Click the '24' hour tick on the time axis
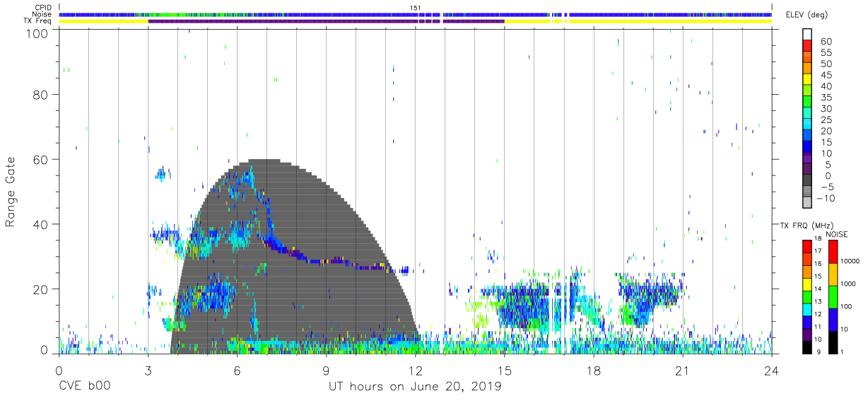The image size is (868, 401). coord(771,371)
